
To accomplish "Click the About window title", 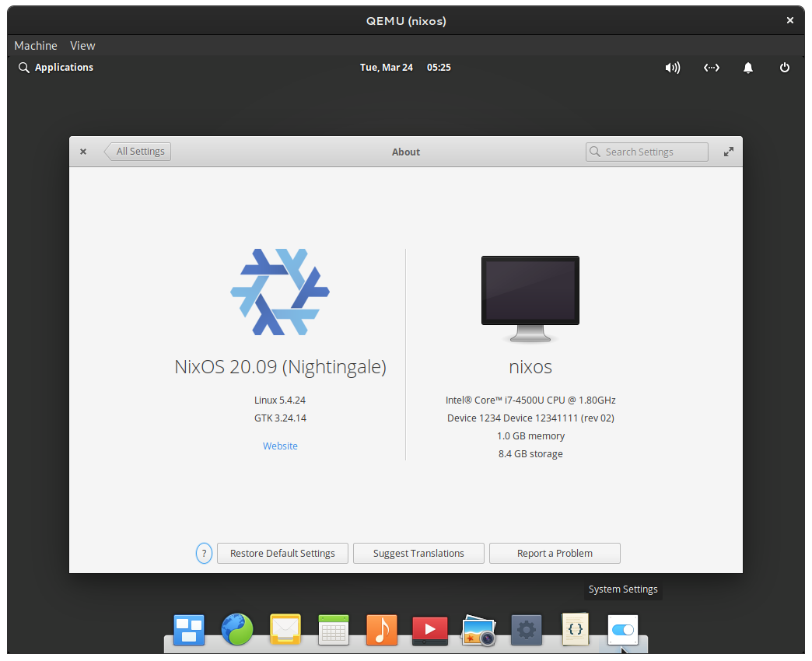I will point(406,152).
